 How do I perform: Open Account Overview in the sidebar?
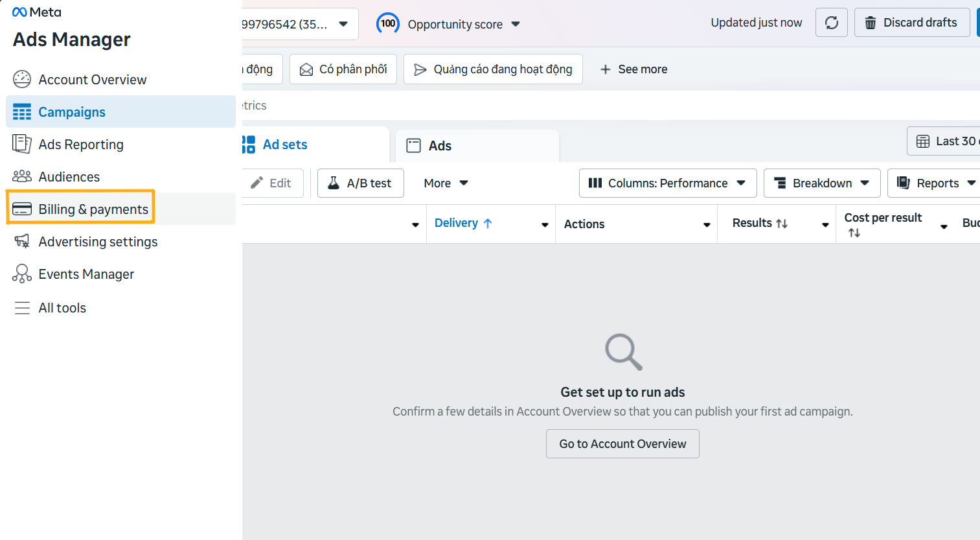pyautogui.click(x=92, y=80)
